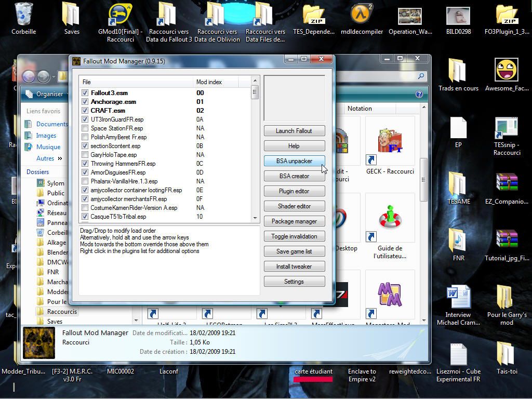The image size is (532, 399).
Task: Uncheck Fallout3.esm in the mod list
Action: pos(85,92)
